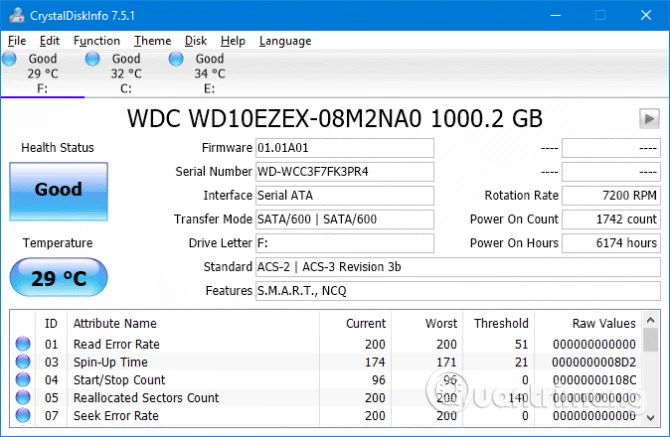Image resolution: width=670 pixels, height=437 pixels.
Task: Click Read Error Rate threshold value 51
Action: 521,344
